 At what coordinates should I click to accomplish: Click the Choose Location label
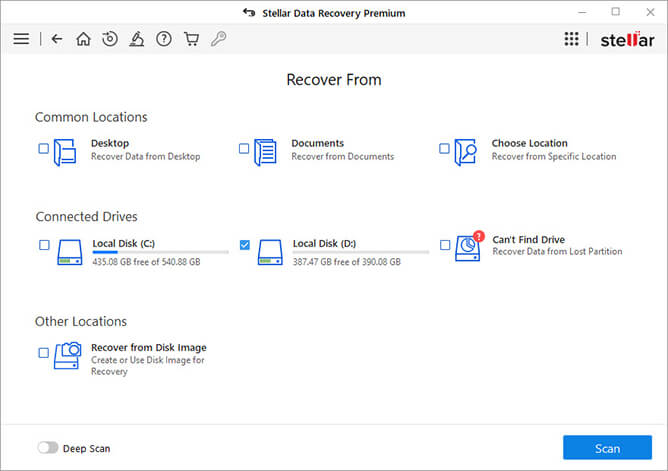[530, 143]
